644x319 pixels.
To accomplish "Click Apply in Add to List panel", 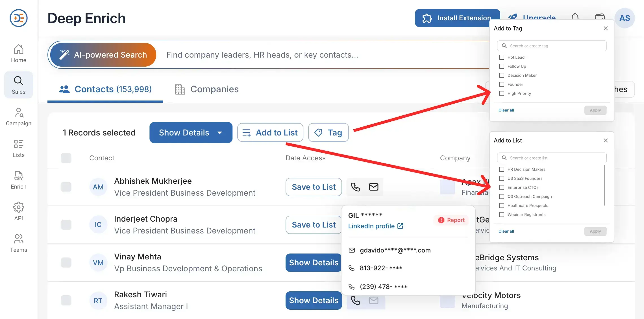I will coord(595,231).
